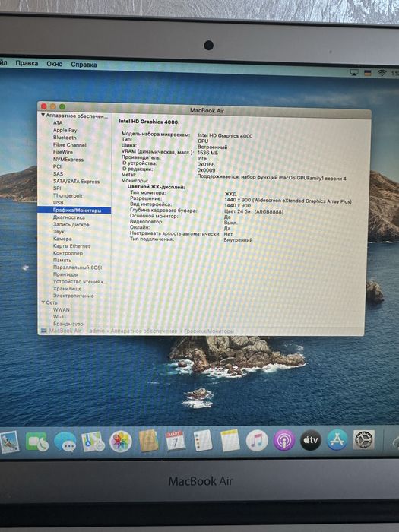Open Podcasts from the Dock
The width and height of the screenshot is (399, 532).
[284, 440]
